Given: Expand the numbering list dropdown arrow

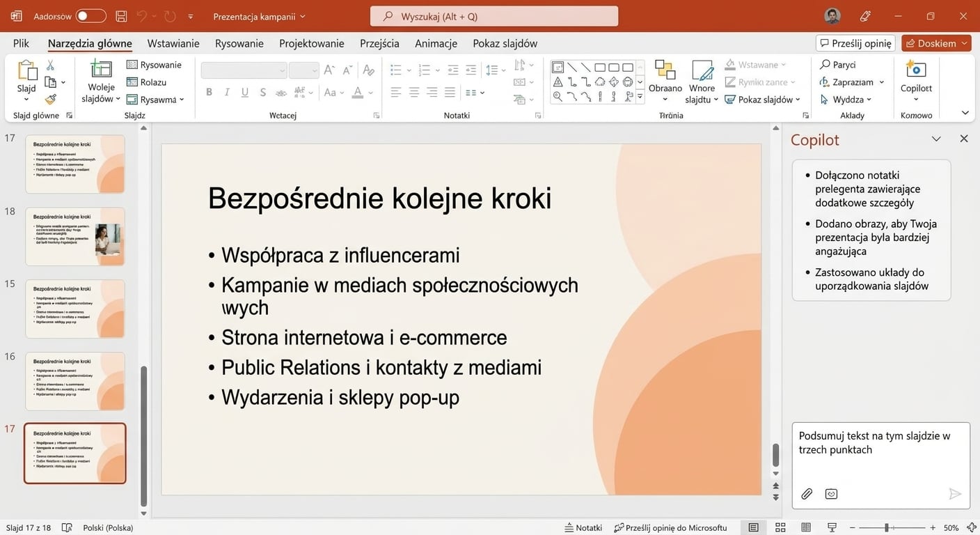Looking at the screenshot, I should tap(437, 70).
